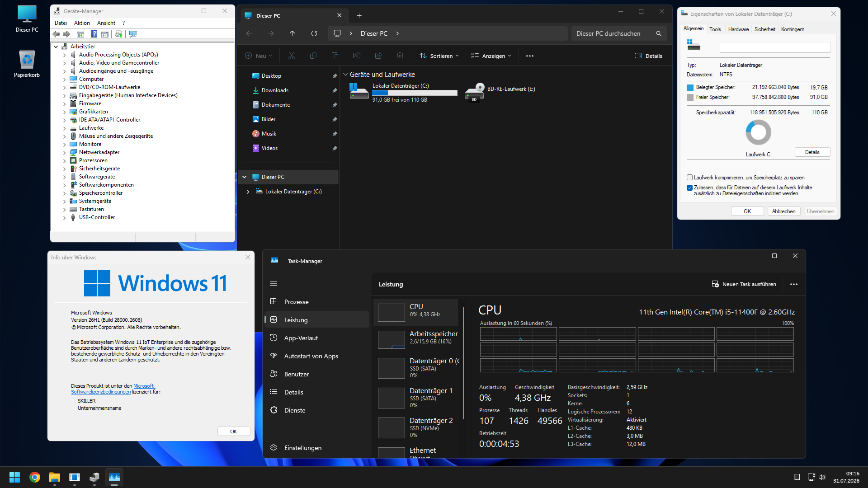Switch to the Tools tab in Eigenschaften
The height and width of the screenshot is (488, 868).
click(x=715, y=29)
